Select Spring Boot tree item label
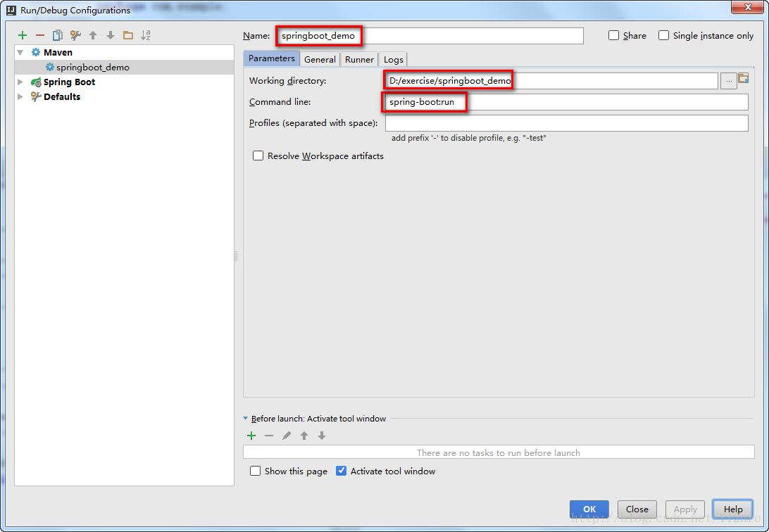This screenshot has height=532, width=769. tap(69, 82)
